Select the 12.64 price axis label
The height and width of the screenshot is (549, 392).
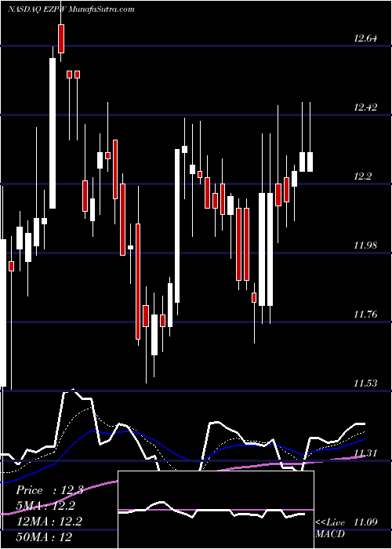click(x=365, y=38)
